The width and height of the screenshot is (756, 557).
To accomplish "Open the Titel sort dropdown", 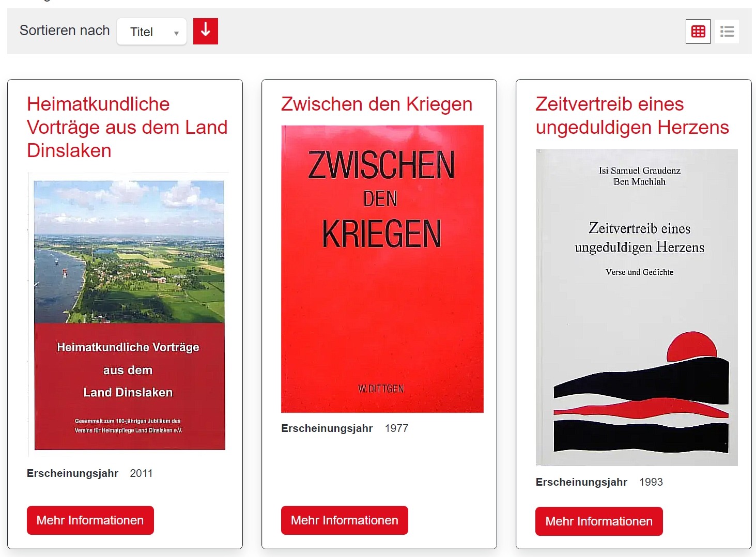I will (x=152, y=32).
